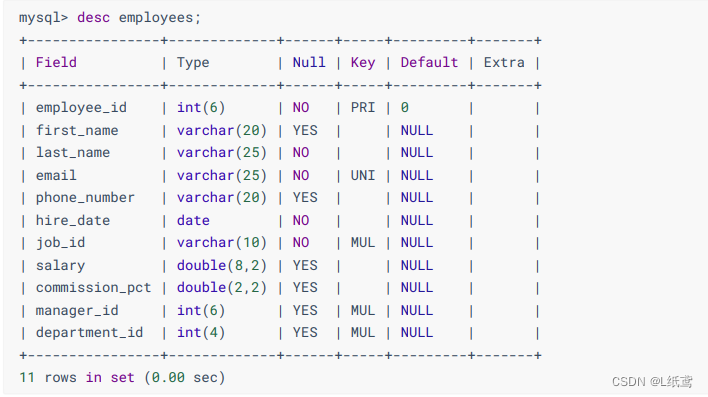The height and width of the screenshot is (397, 708).
Task: Click the phone_number field name
Action: tap(85, 198)
